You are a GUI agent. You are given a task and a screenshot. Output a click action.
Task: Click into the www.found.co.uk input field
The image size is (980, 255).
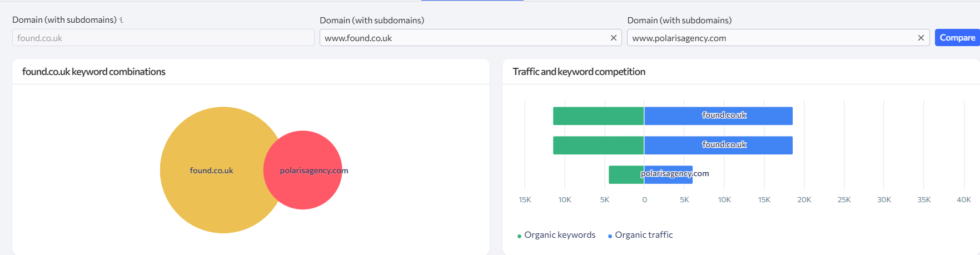coord(464,38)
